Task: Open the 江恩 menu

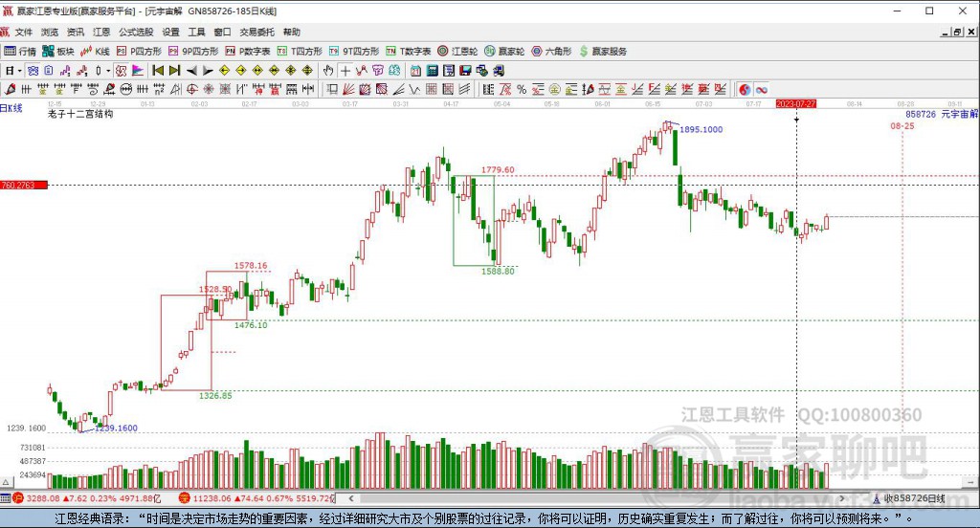Action: point(101,32)
